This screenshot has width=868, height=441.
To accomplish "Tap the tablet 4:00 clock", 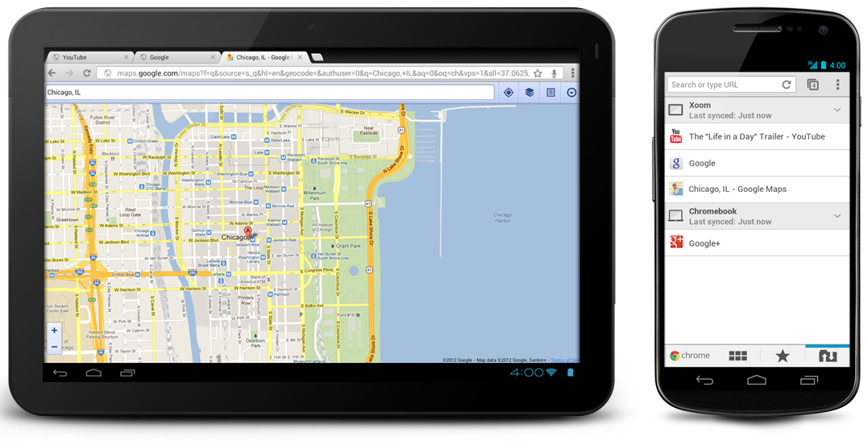I will [526, 372].
